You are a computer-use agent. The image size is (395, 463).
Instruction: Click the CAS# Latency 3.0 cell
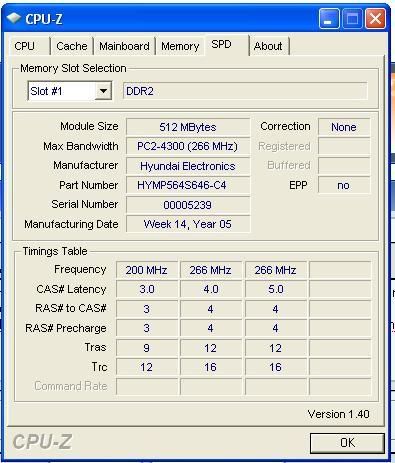[147, 289]
